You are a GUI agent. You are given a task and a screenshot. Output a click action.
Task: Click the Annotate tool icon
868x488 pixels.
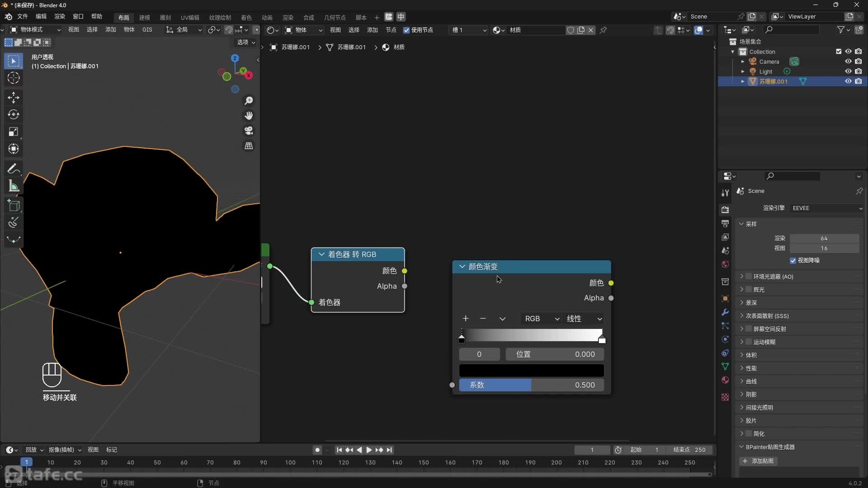point(13,168)
